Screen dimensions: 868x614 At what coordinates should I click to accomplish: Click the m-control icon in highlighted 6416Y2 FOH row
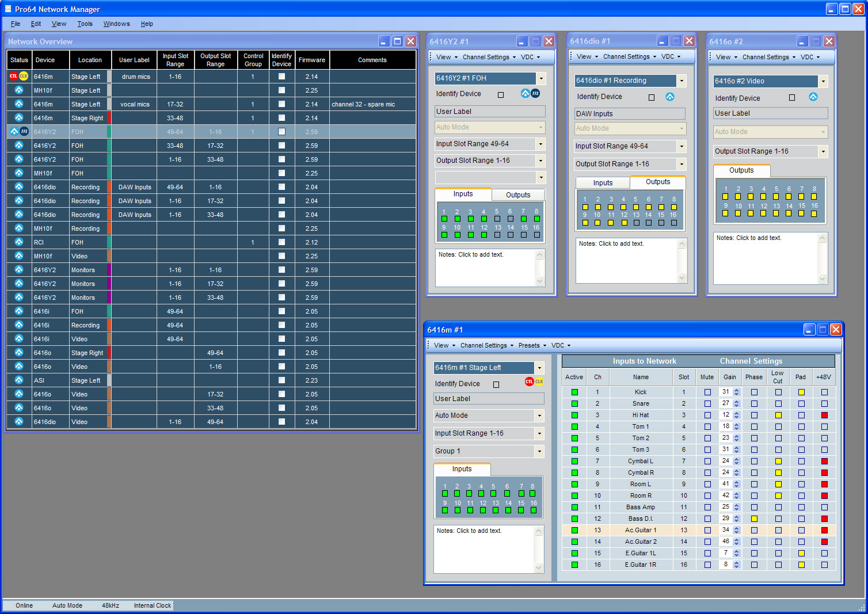(x=24, y=131)
